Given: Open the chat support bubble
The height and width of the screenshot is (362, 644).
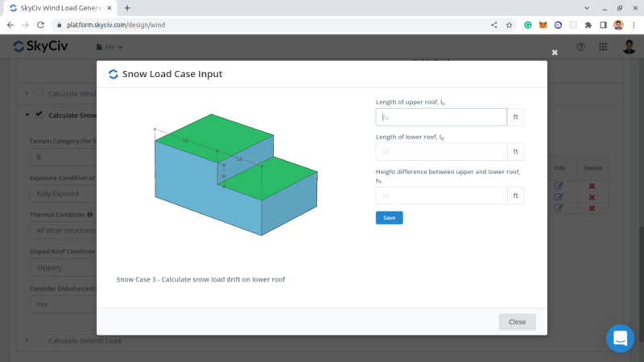Looking at the screenshot, I should [x=620, y=339].
